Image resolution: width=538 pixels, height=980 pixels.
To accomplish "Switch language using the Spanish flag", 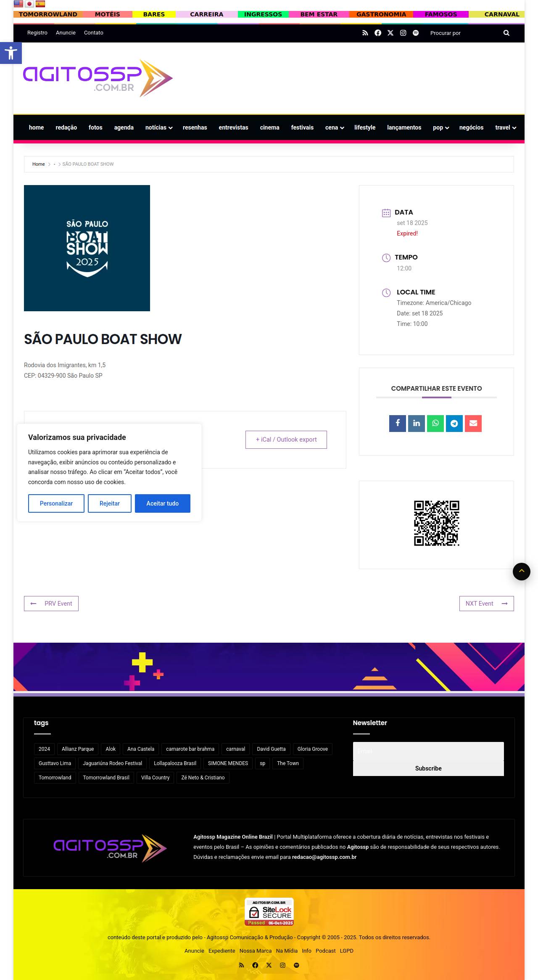I will click(x=40, y=4).
